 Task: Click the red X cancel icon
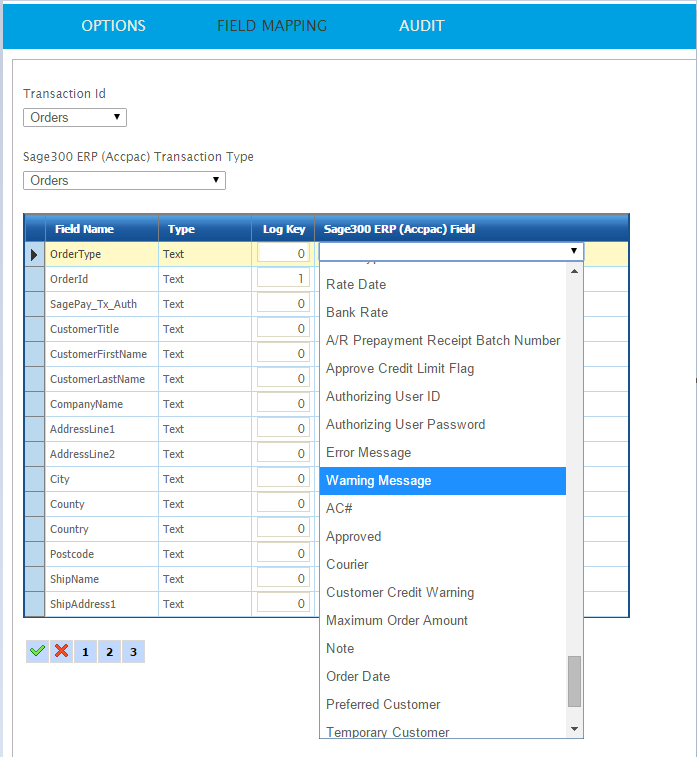point(62,651)
